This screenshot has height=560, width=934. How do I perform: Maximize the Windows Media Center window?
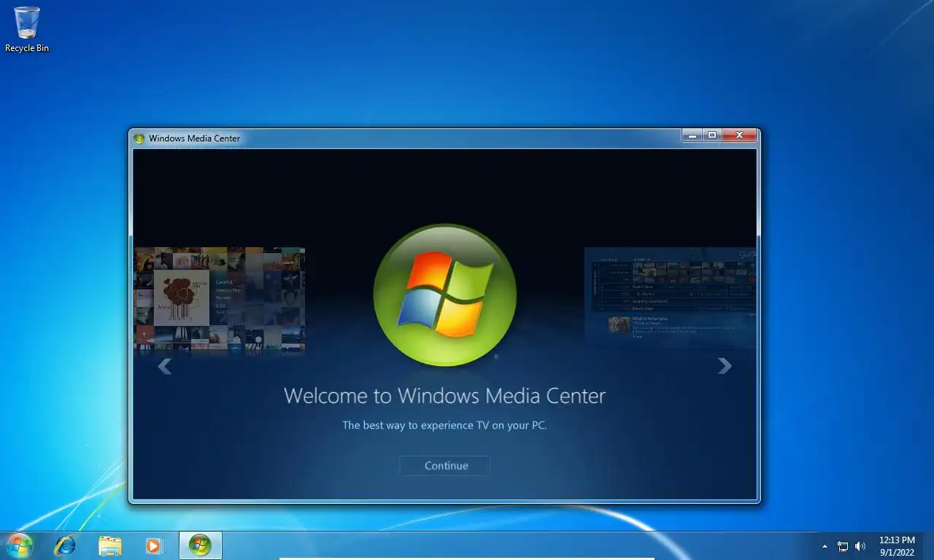[712, 135]
